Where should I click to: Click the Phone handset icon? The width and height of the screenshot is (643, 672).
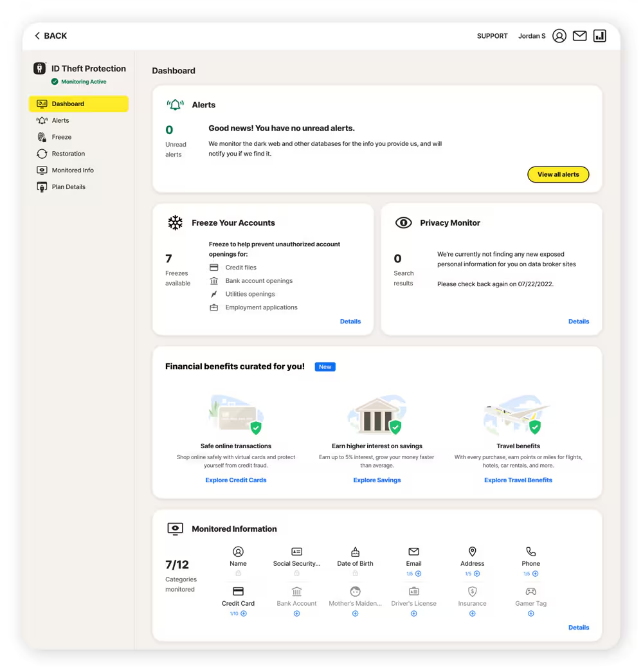(530, 552)
